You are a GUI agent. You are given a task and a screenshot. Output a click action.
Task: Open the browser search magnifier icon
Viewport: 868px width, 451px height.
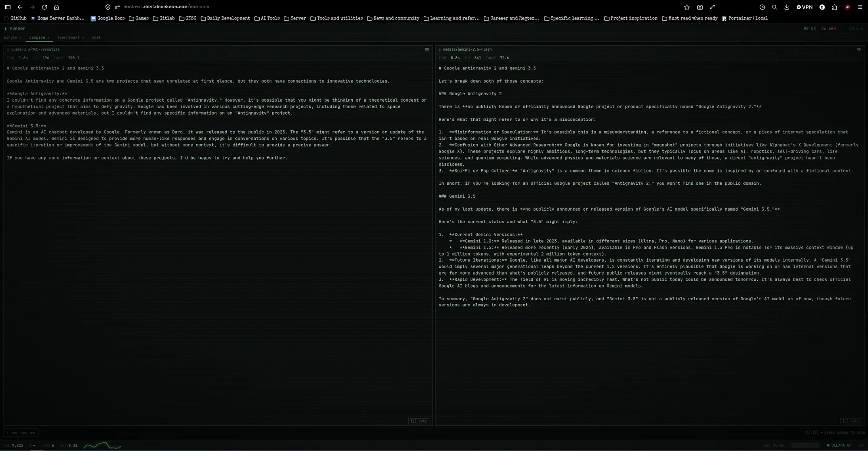point(774,7)
